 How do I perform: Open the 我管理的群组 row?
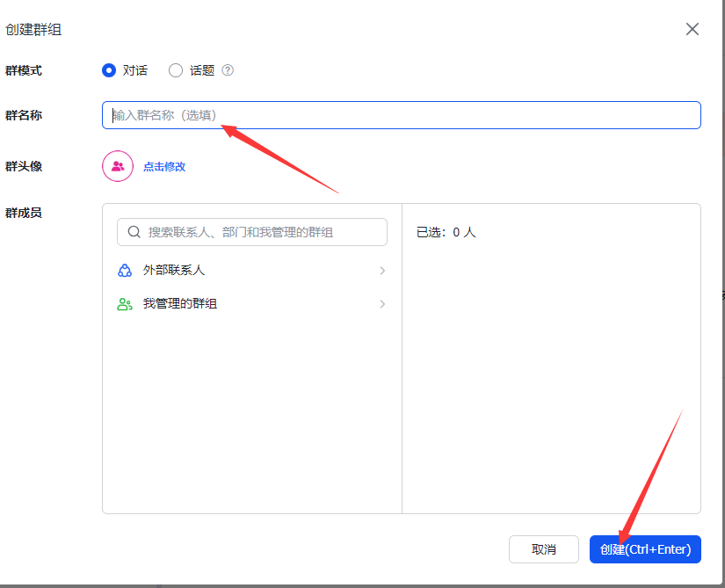[252, 304]
